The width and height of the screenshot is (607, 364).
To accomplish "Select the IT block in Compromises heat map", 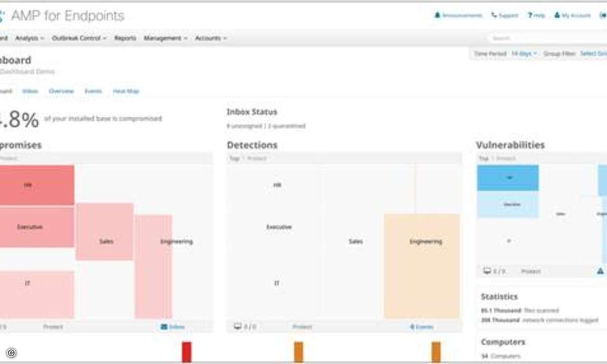I will (37, 294).
